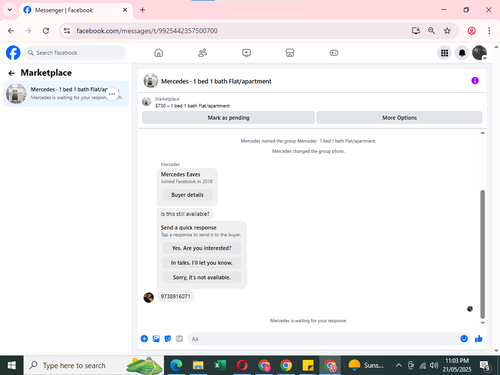This screenshot has height=375, width=500.
Task: Click the name Mercedes Eaves
Action: (x=180, y=174)
